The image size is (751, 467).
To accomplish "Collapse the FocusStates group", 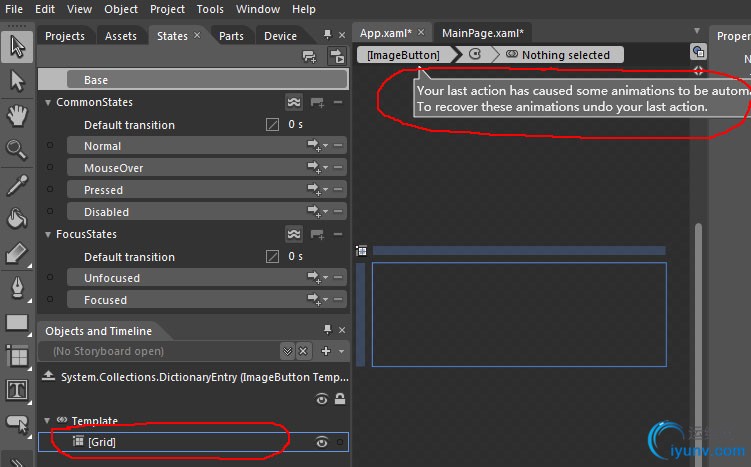I will click(x=47, y=234).
